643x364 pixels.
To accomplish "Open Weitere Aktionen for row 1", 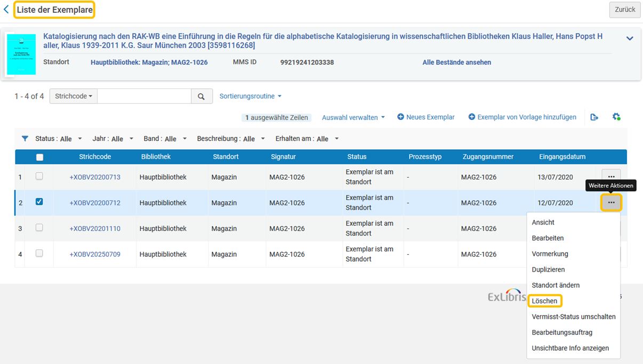I will pos(611,177).
